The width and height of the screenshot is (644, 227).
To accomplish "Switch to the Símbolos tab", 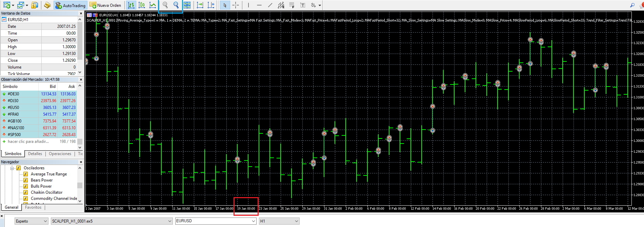I will [x=13, y=154].
